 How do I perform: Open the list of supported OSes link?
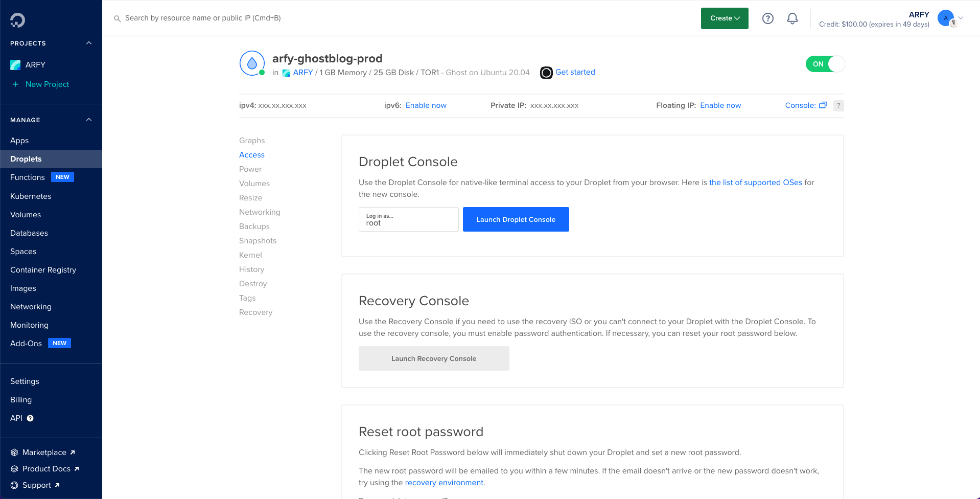tap(756, 183)
